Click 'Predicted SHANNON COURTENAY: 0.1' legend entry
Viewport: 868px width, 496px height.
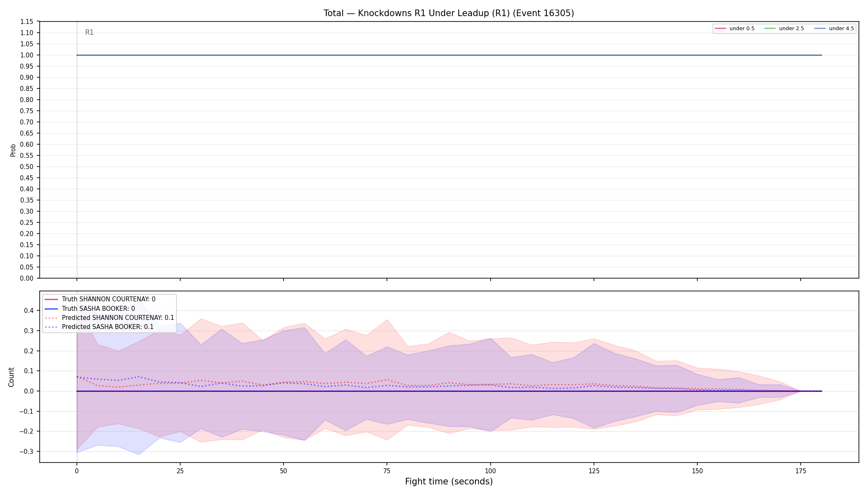coord(109,318)
